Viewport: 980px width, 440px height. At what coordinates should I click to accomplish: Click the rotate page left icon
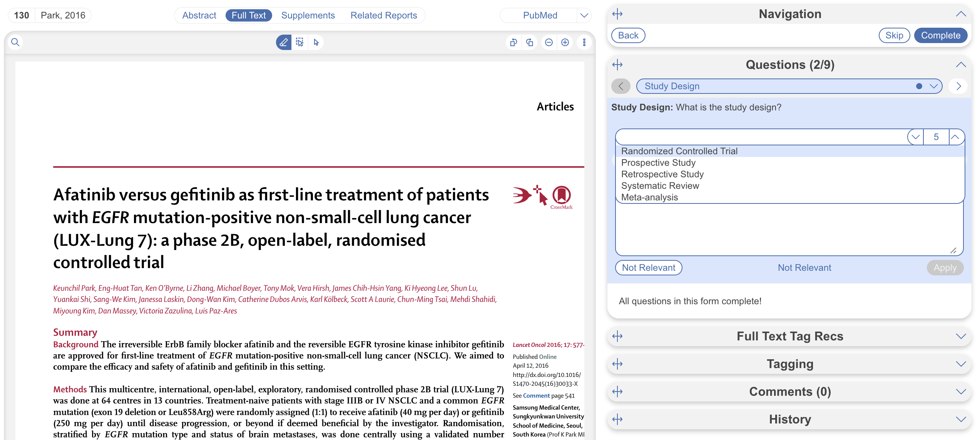(x=513, y=42)
